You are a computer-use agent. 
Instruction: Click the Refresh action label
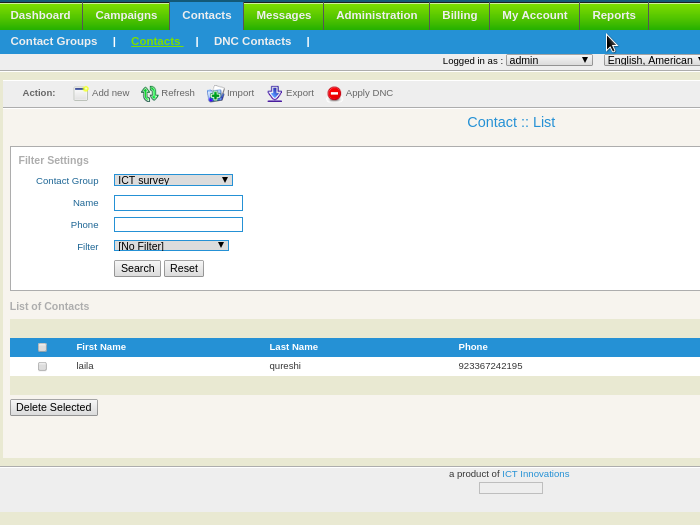point(178,93)
